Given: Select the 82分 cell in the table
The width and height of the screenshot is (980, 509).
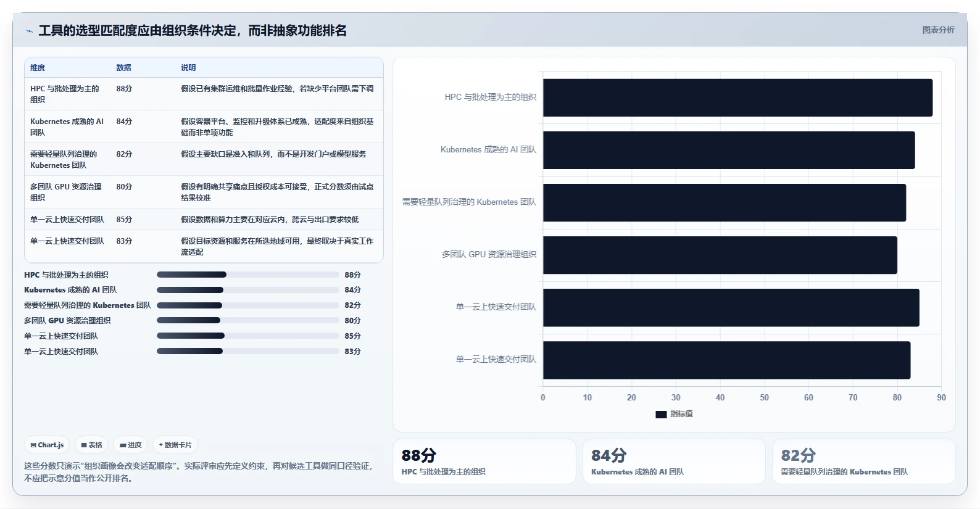Looking at the screenshot, I should click(124, 154).
